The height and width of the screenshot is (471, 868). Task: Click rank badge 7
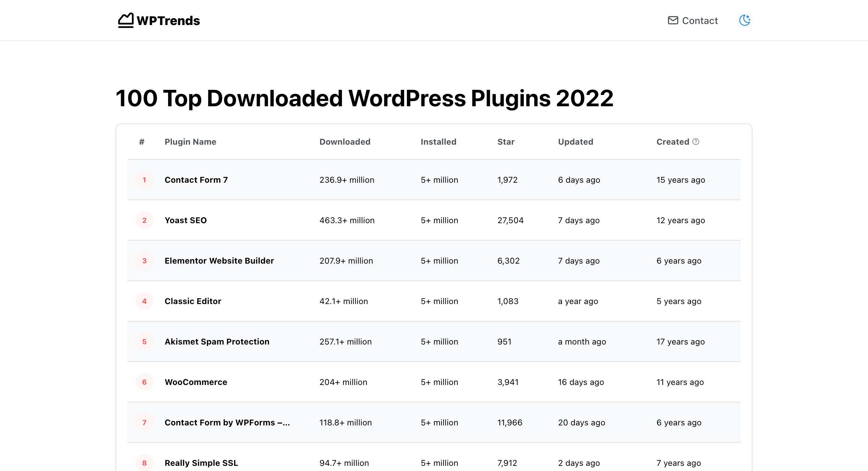pyautogui.click(x=144, y=423)
